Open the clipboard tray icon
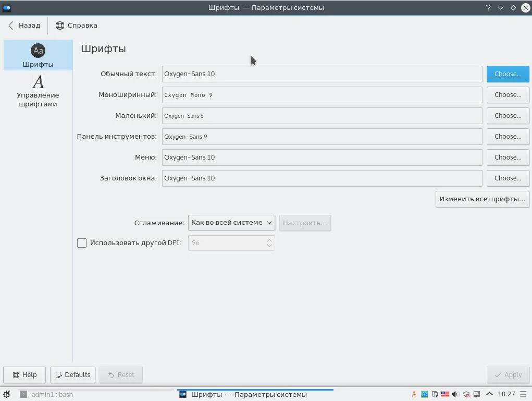Image resolution: width=532 pixels, height=401 pixels. coord(435,394)
